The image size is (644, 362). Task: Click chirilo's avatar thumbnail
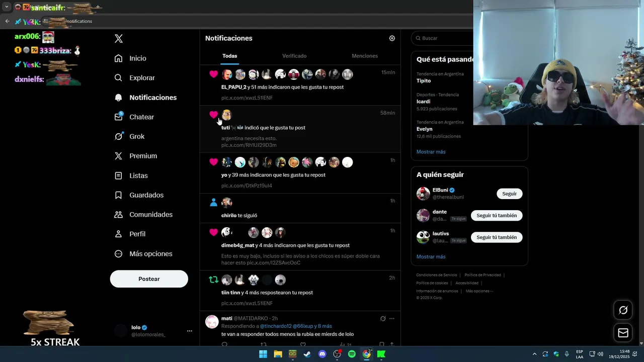[226, 203]
